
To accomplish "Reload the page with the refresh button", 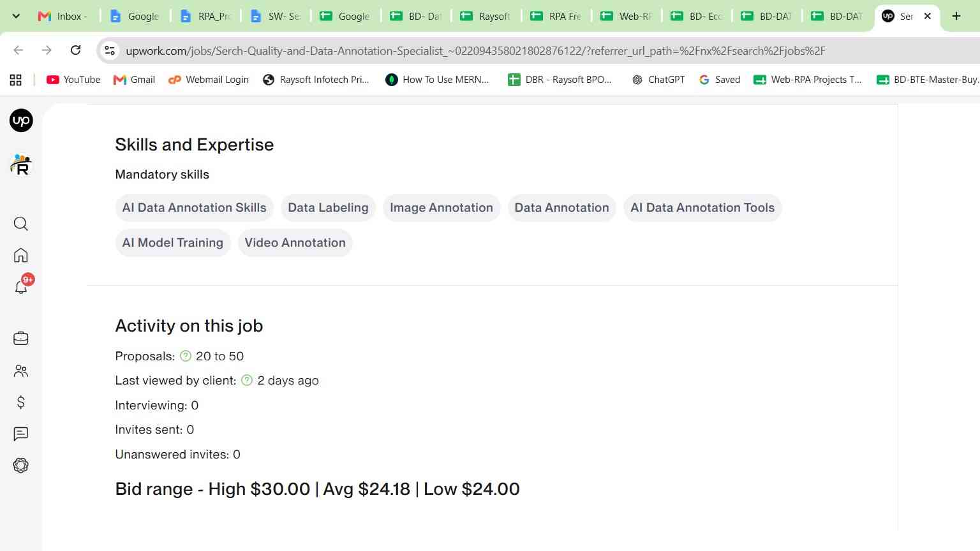I will tap(75, 50).
